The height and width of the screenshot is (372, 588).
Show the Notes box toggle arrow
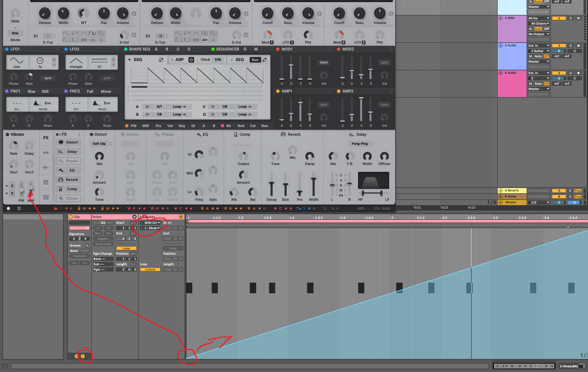(x=134, y=217)
